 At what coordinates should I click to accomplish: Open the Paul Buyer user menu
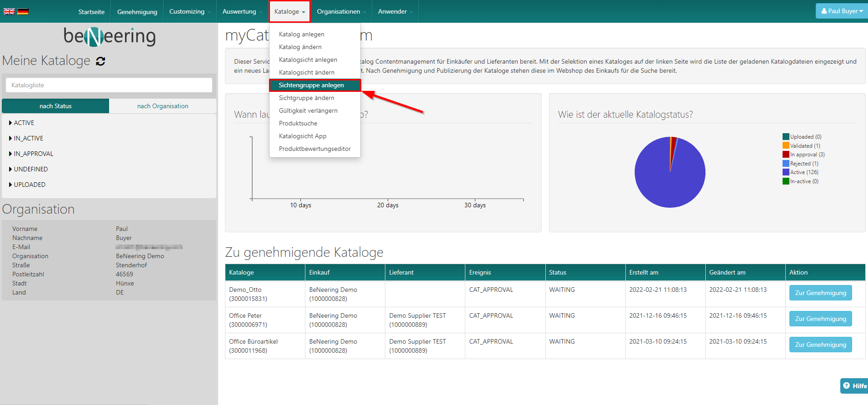[x=842, y=11]
